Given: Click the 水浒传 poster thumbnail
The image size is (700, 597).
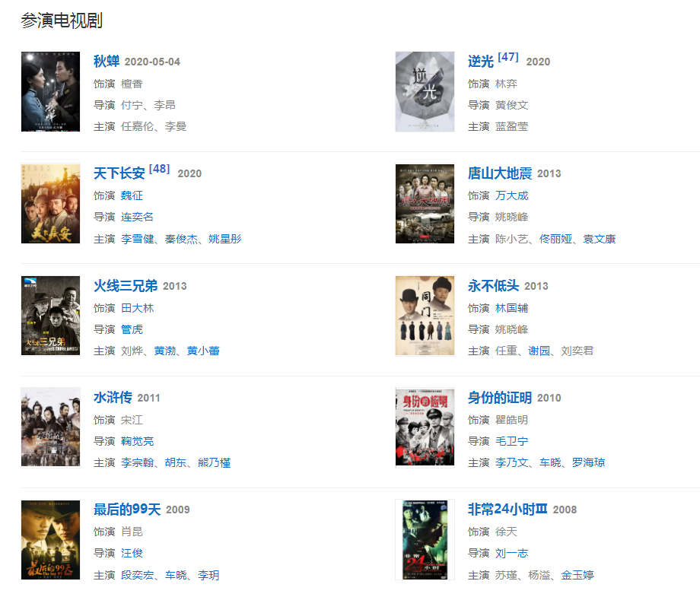Looking at the screenshot, I should tap(50, 427).
